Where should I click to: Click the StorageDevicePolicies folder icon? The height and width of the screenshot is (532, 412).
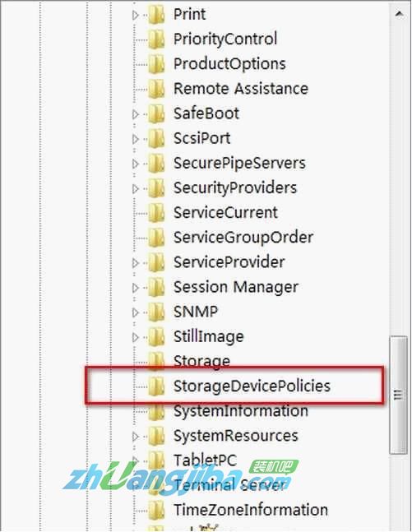[156, 386]
